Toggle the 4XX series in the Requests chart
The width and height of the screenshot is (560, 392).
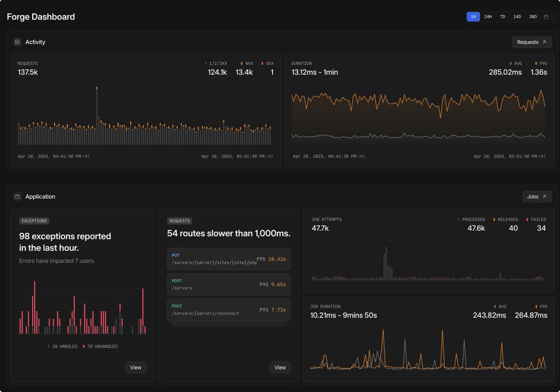pyautogui.click(x=240, y=63)
